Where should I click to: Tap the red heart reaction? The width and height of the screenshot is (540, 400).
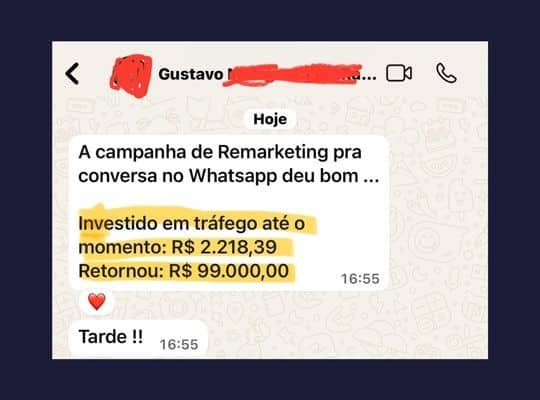click(x=96, y=301)
